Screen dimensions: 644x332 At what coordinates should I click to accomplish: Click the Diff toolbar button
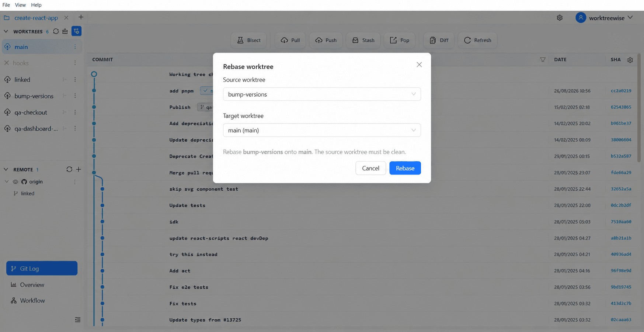tap(439, 40)
